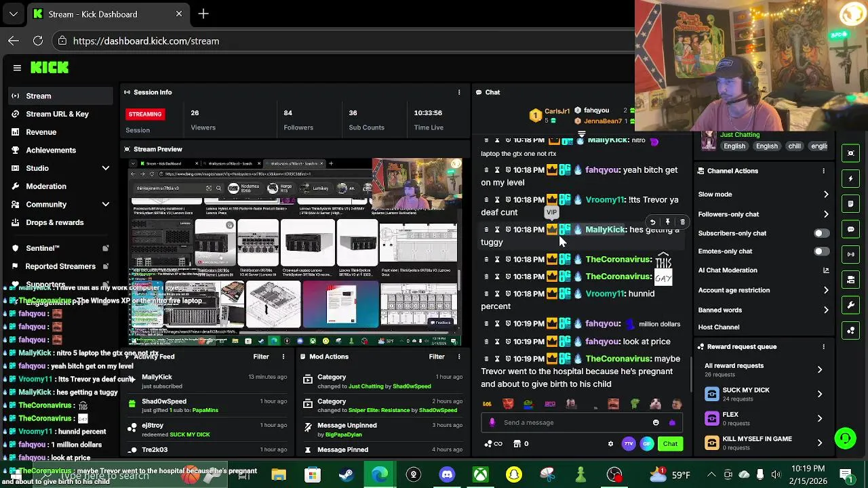Open the Kick hamburger menu
This screenshot has height=488, width=868.
click(17, 67)
